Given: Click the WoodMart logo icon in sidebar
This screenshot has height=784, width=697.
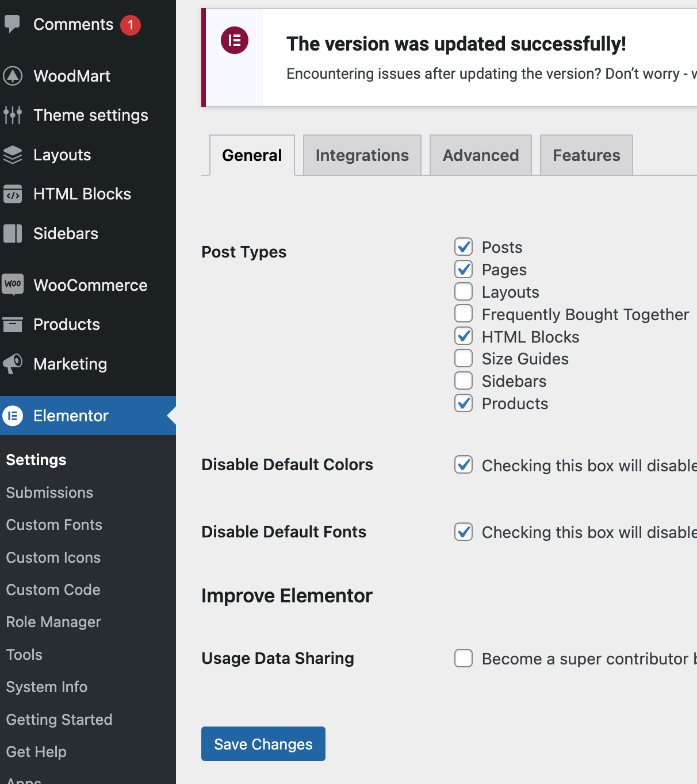Looking at the screenshot, I should [13, 76].
